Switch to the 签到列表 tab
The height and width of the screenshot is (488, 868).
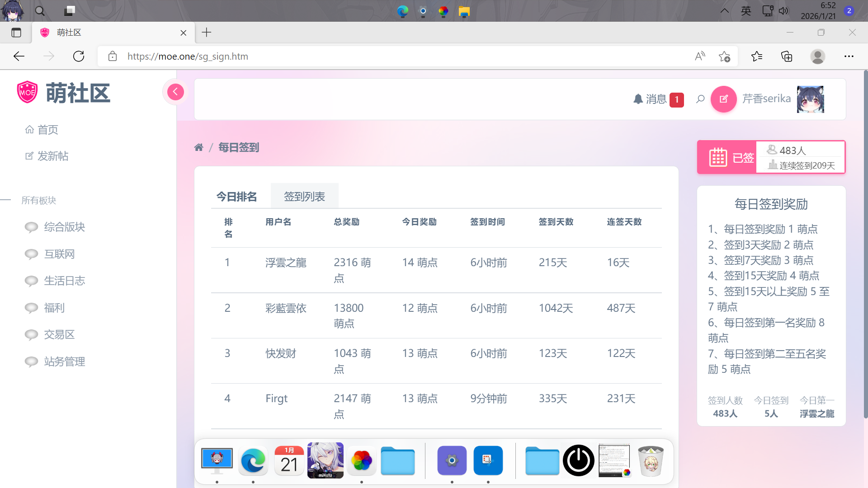click(x=304, y=197)
